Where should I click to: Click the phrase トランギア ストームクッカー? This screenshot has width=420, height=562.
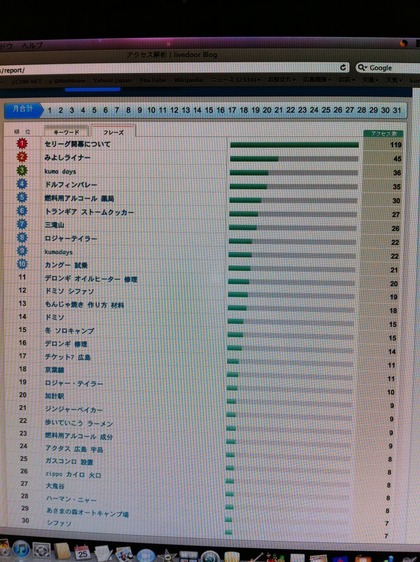pyautogui.click(x=89, y=212)
